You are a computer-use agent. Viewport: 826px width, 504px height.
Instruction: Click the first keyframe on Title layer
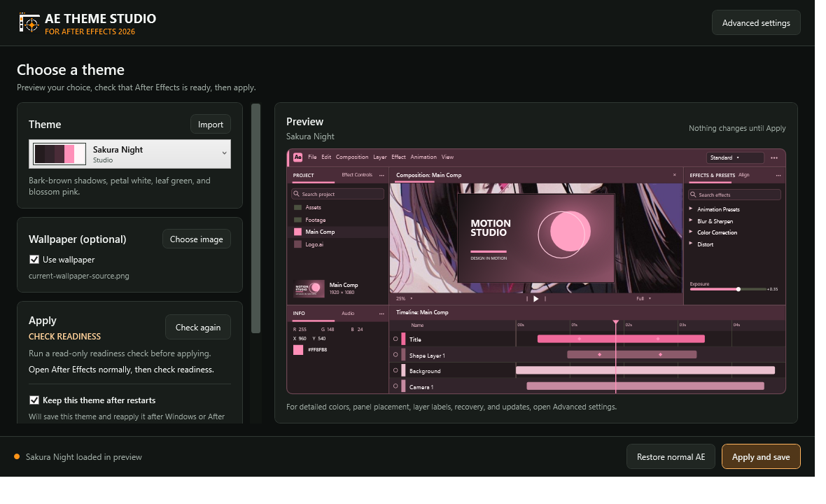(x=580, y=339)
